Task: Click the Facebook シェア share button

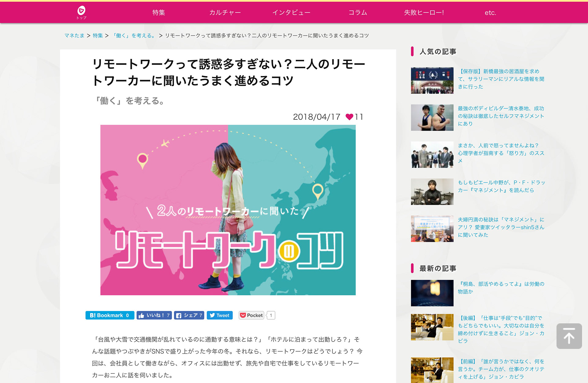Action: click(189, 315)
